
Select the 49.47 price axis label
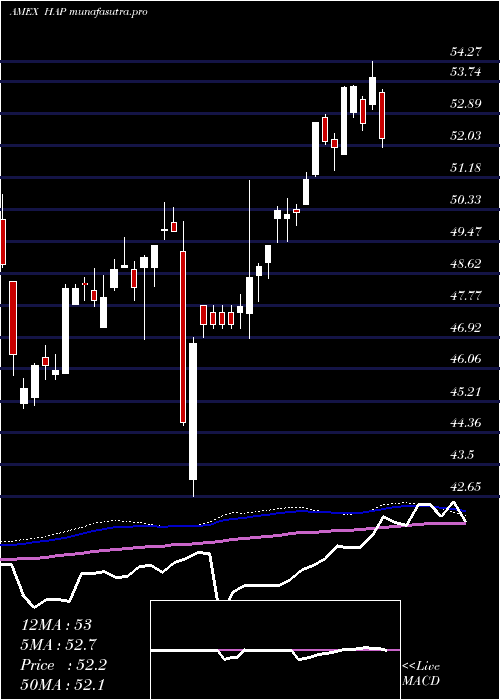pos(466,232)
